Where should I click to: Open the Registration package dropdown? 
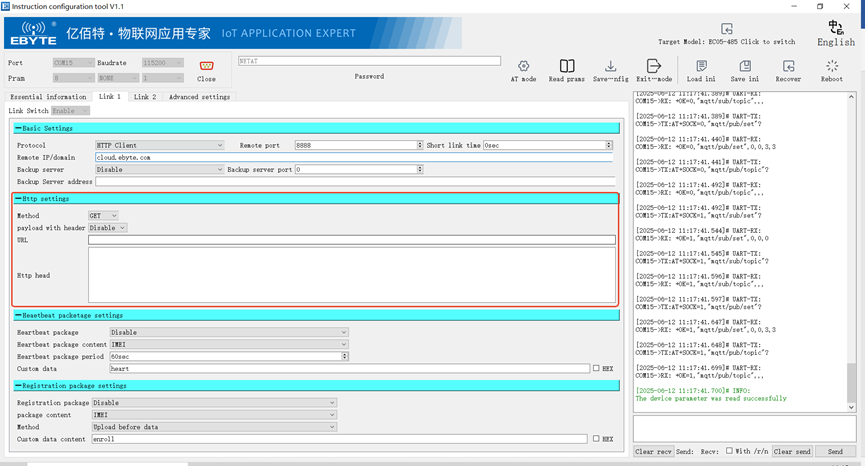tap(214, 403)
